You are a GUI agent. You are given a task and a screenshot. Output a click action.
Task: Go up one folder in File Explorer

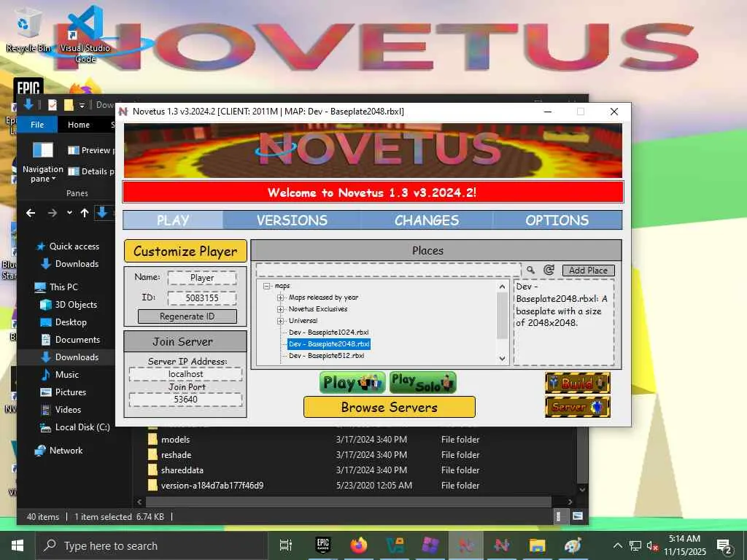[x=85, y=213]
